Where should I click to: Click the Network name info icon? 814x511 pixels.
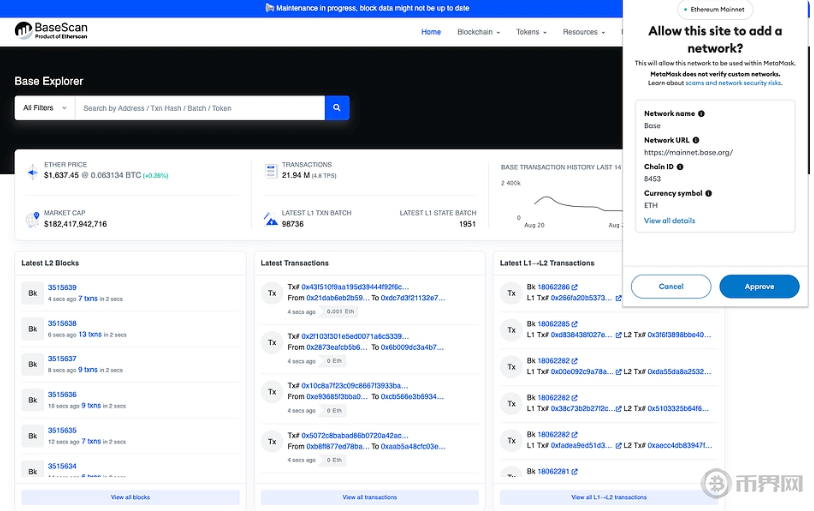coord(701,114)
